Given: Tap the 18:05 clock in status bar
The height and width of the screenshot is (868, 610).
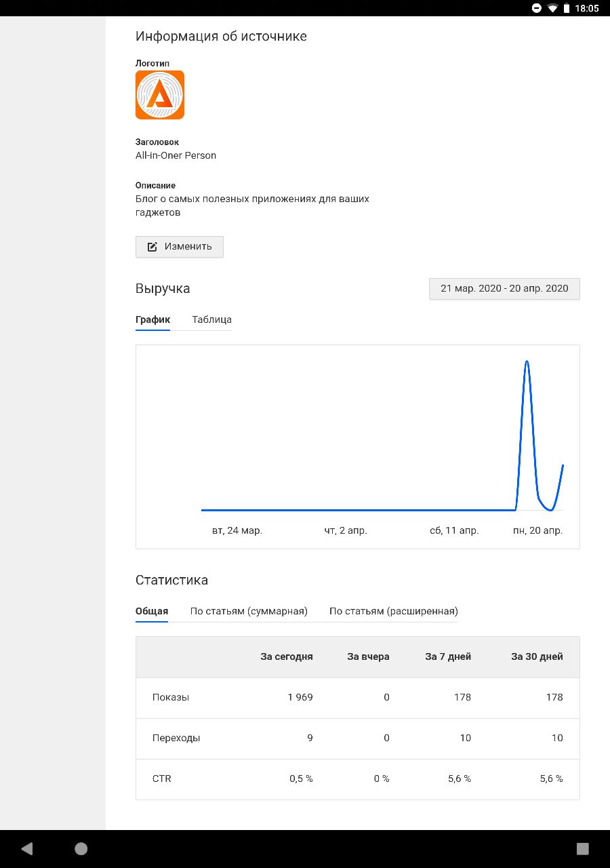Looking at the screenshot, I should 587,8.
